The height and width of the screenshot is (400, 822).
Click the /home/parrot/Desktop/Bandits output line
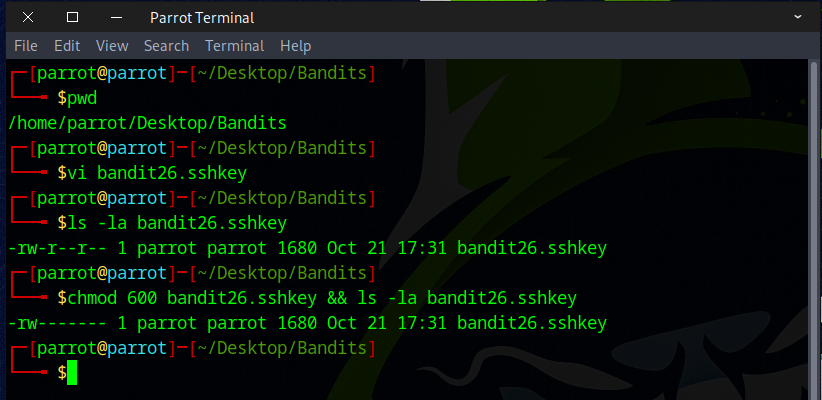(x=147, y=124)
